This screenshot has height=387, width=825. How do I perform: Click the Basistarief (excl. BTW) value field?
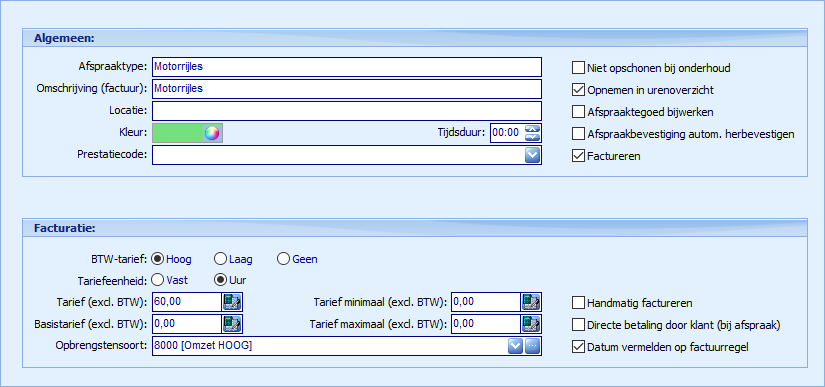(187, 323)
